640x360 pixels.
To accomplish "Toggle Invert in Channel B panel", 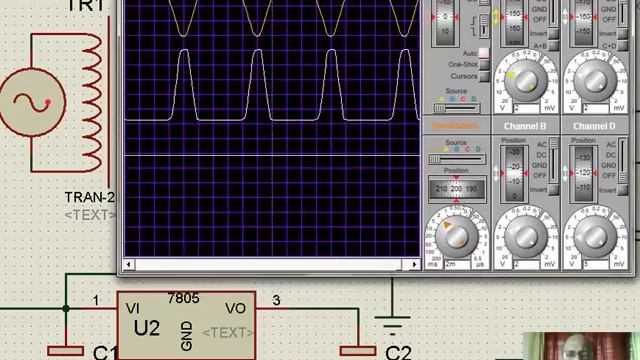I will 553,190.
